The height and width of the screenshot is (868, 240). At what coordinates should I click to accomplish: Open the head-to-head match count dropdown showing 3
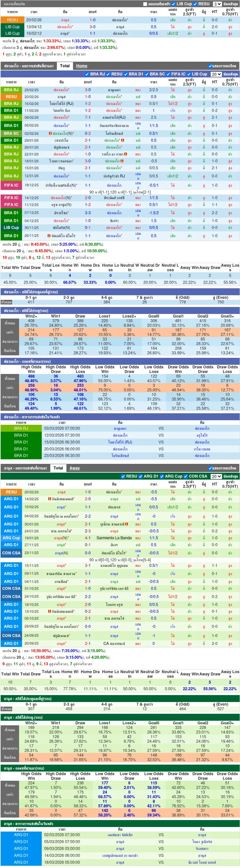(x=217, y=4)
